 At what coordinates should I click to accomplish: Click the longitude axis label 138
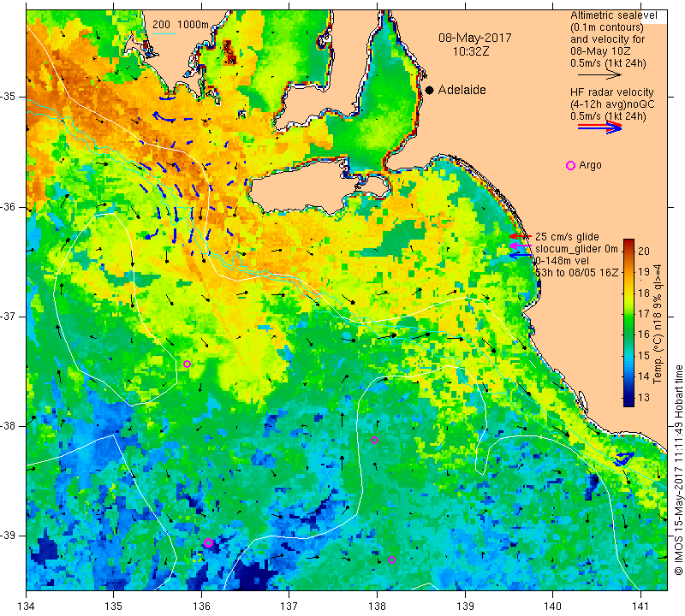click(377, 606)
